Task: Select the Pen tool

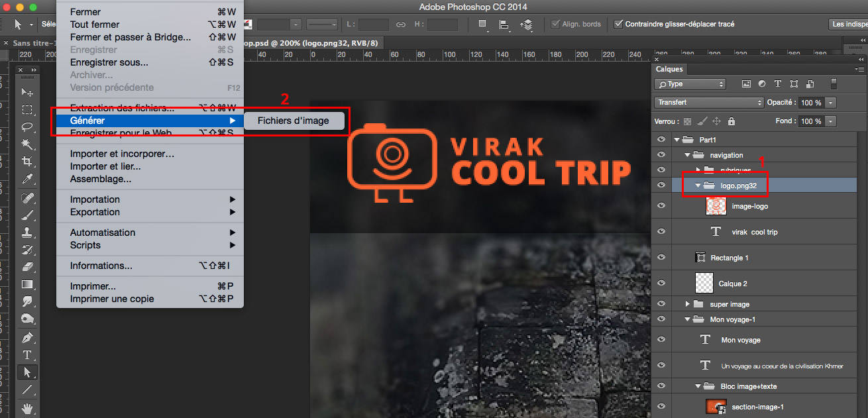Action: (x=27, y=338)
